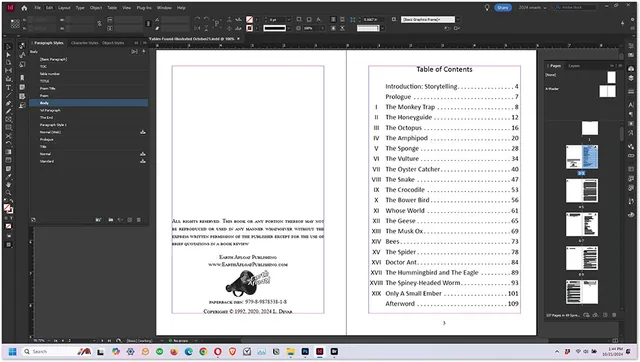Open Windows Start menu
The height and width of the screenshot is (362, 640).
[12, 351]
